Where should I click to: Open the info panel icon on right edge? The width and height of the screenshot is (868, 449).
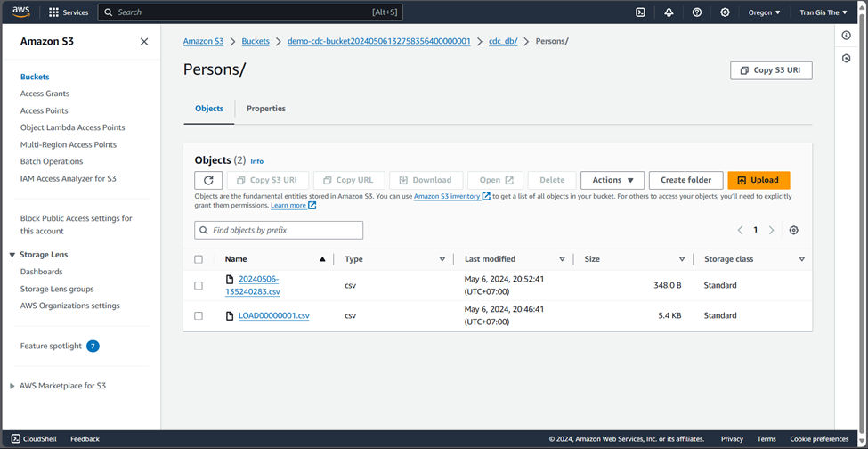846,36
